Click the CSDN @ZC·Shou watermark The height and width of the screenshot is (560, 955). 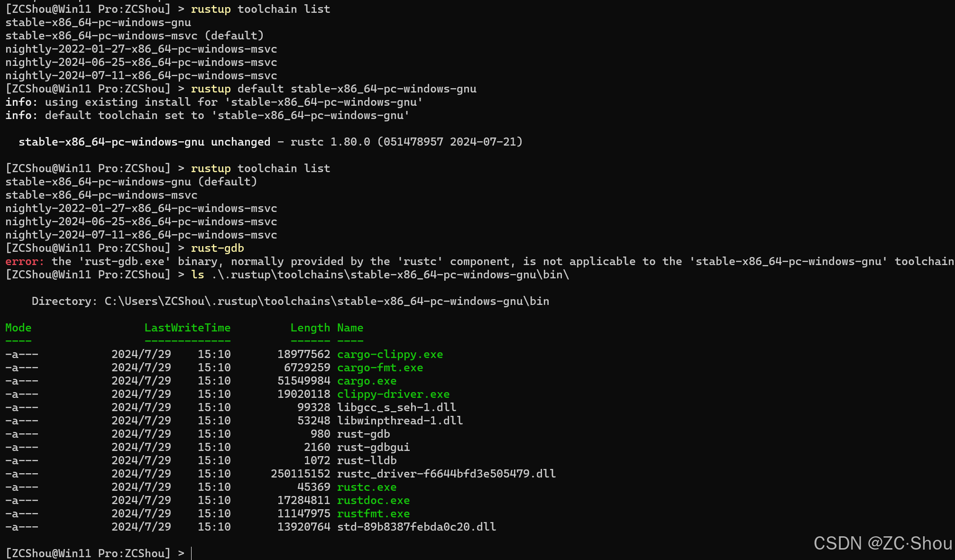tap(880, 544)
